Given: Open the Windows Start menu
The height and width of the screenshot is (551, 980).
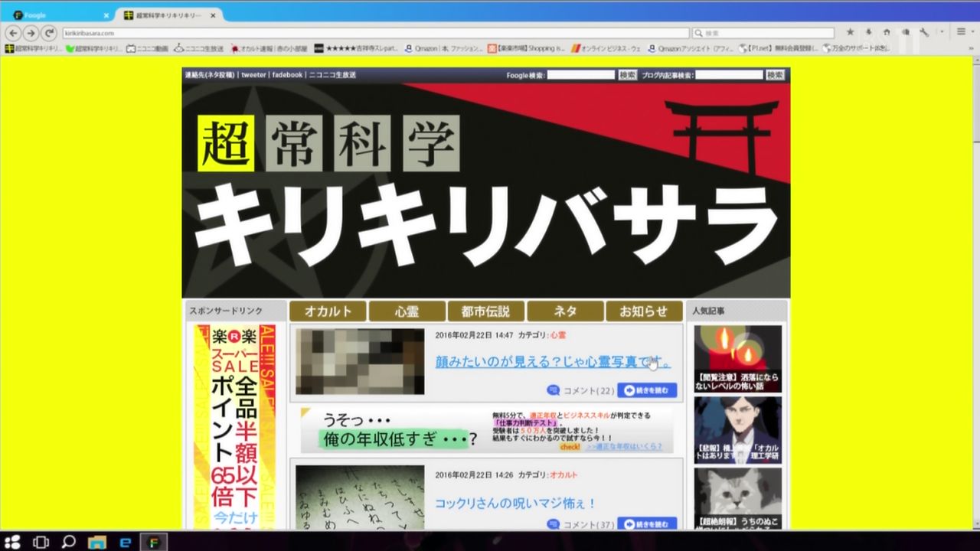Looking at the screenshot, I should pyautogui.click(x=14, y=542).
